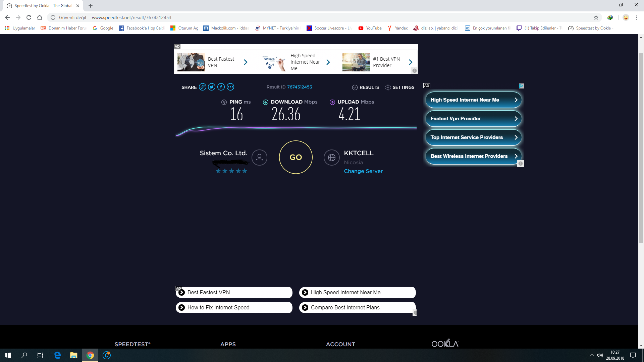The height and width of the screenshot is (362, 644).
Task: Show hidden system tray icons
Action: click(x=592, y=355)
